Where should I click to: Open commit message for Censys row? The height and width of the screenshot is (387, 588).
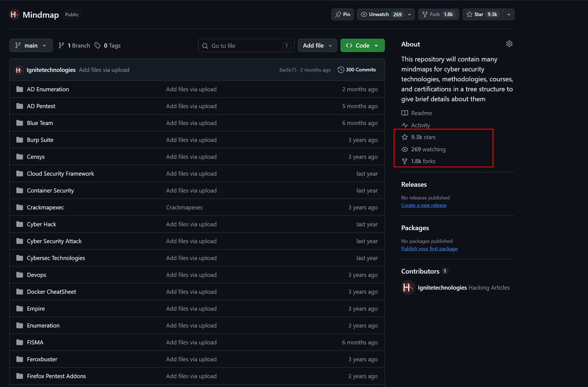click(x=191, y=157)
